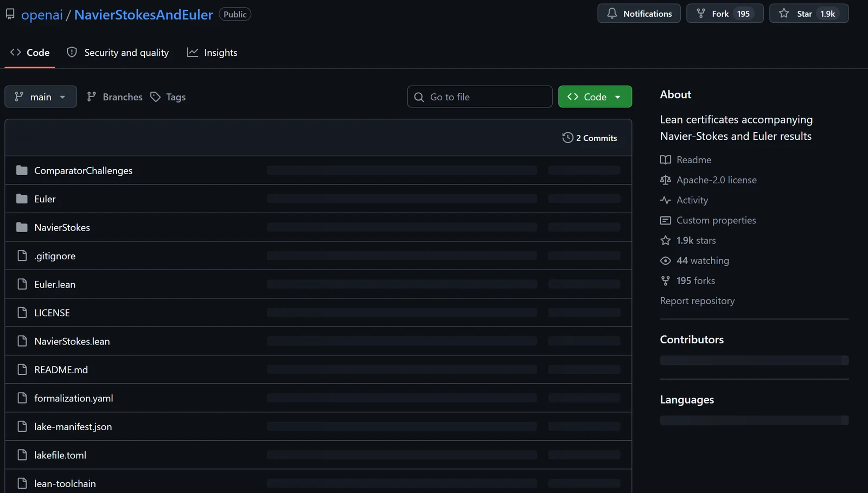Image resolution: width=868 pixels, height=493 pixels.
Task: Open the Security and quality tab
Action: (118, 53)
